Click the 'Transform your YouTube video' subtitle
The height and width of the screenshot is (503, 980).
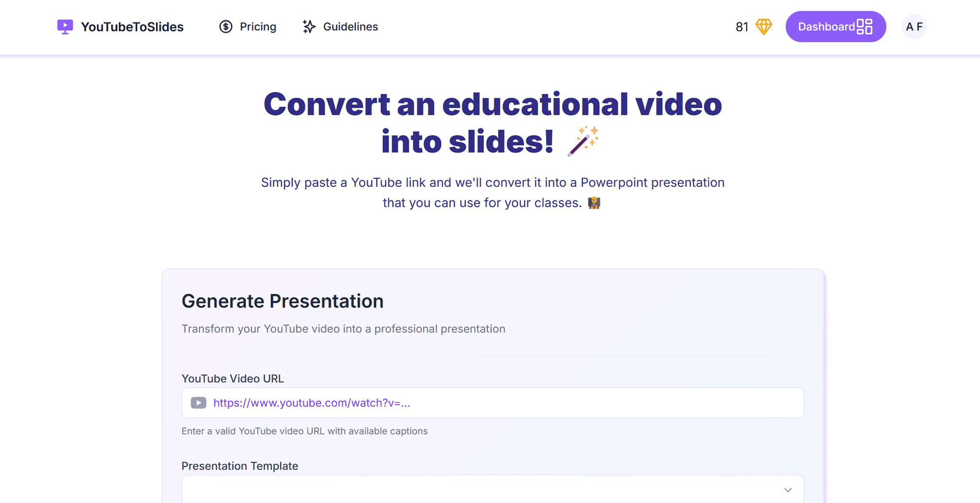343,329
